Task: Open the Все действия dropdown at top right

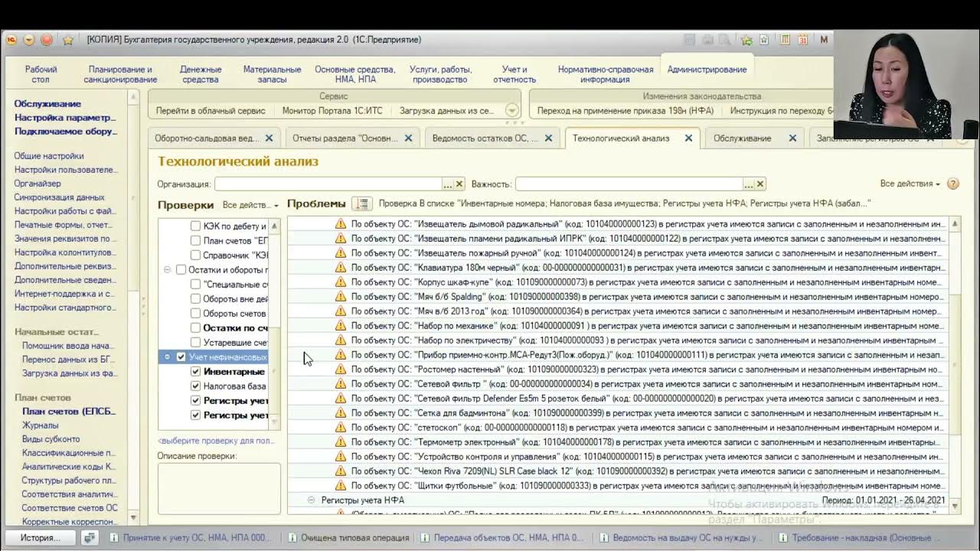Action: click(910, 184)
